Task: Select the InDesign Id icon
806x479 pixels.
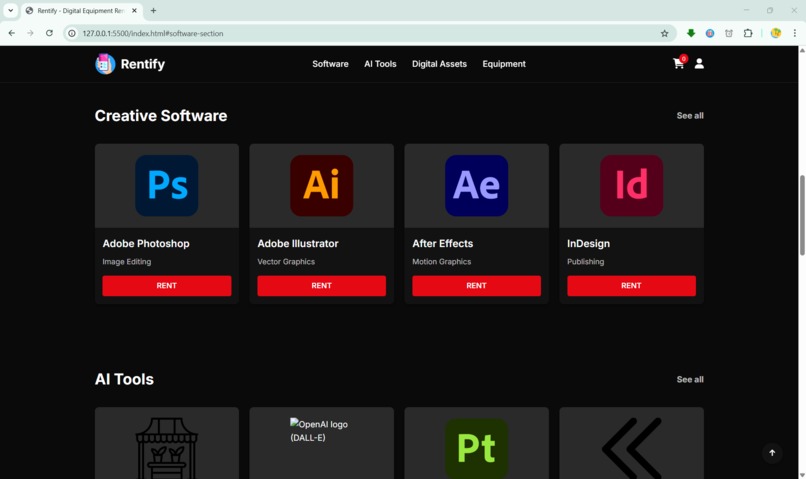Action: [x=631, y=186]
